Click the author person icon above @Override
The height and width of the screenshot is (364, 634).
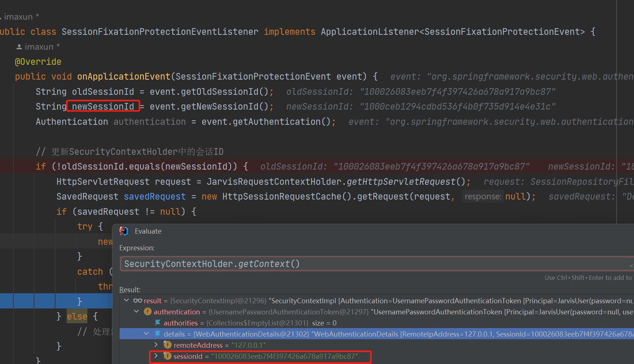pyautogui.click(x=19, y=47)
